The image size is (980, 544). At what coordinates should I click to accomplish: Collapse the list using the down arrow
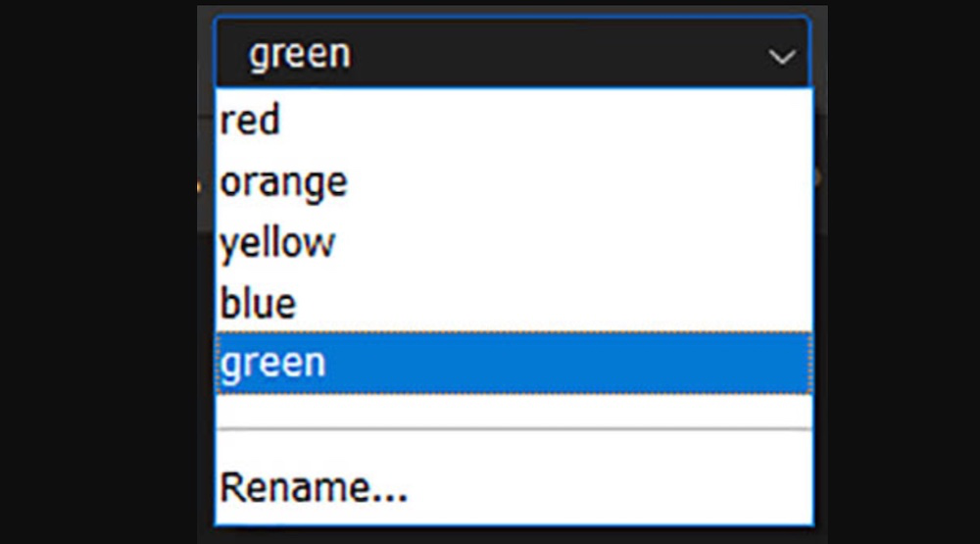[x=782, y=57]
